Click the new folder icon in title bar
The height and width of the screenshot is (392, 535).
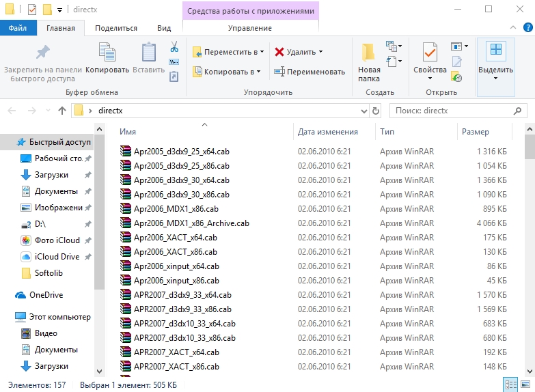coord(47,10)
